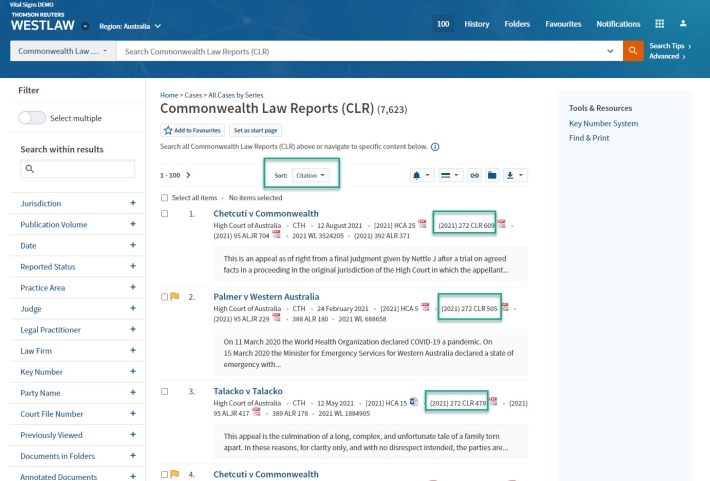710x481 pixels.
Task: Expand the Court File Number filter
Action: click(x=133, y=414)
